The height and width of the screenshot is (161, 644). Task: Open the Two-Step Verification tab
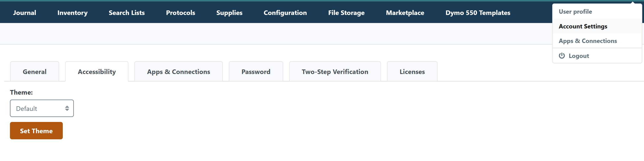[335, 71]
